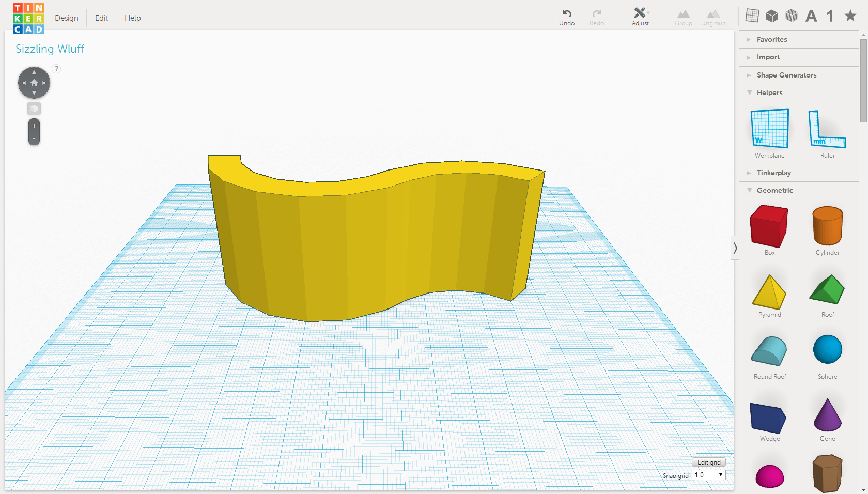Click the Undo button in the toolbar

(x=567, y=16)
